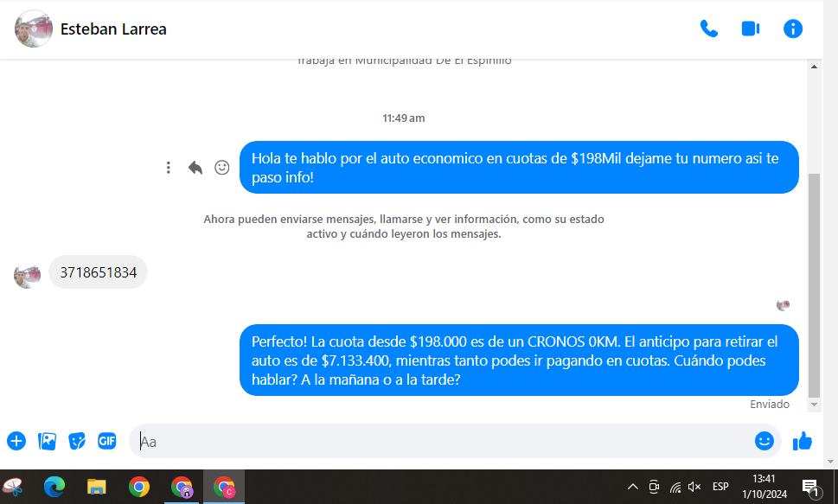Open more actions plus button
Viewport: 838px width, 504px height.
[x=16, y=441]
